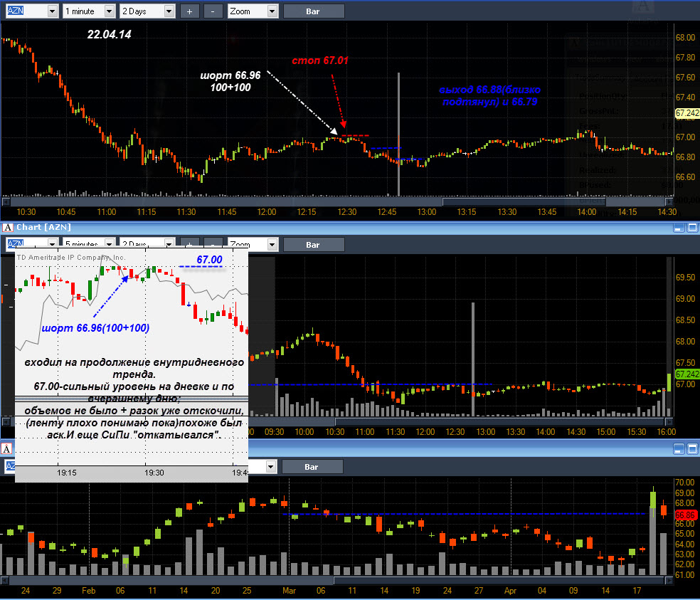This screenshot has width=700, height=600.
Task: Click the blue '67.00' level label in the inset
Action: [209, 260]
